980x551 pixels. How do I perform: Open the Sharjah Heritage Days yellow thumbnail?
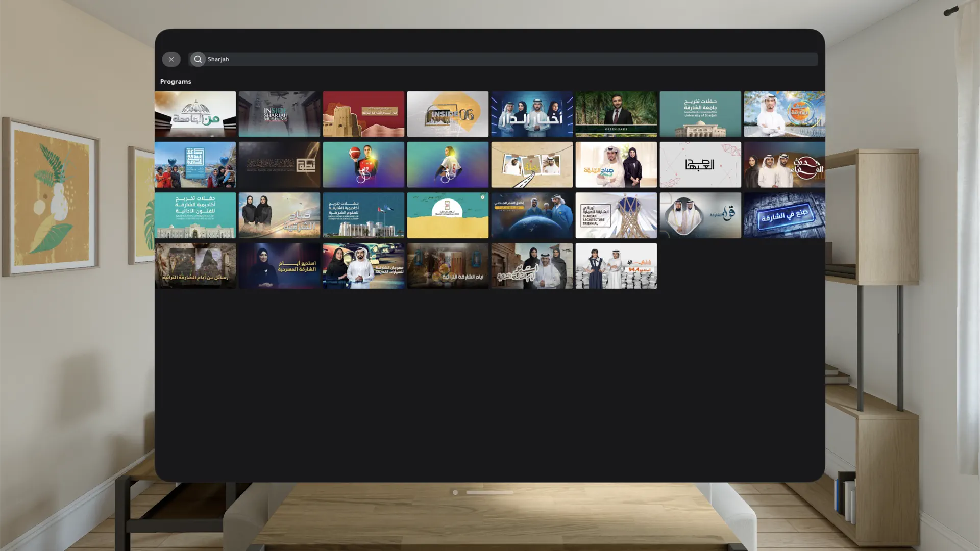448,215
